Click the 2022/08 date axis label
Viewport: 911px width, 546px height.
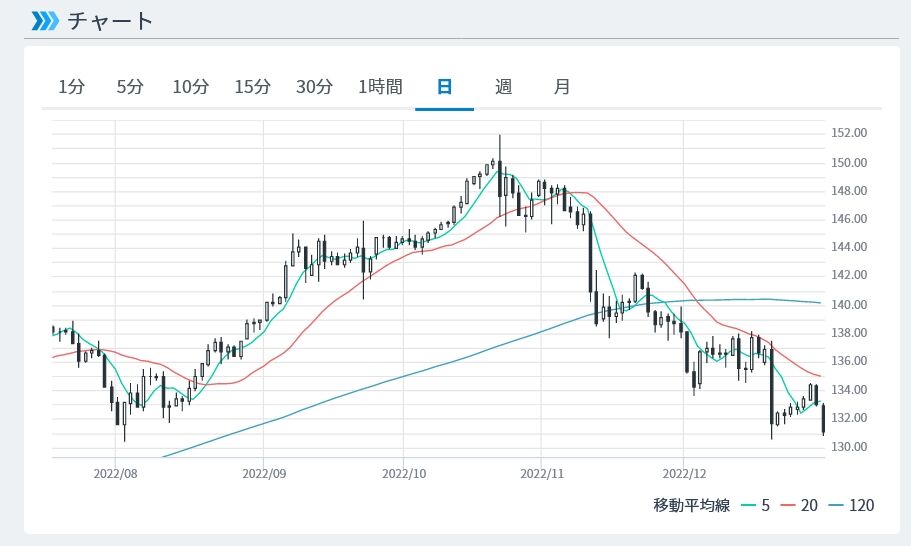coord(116,470)
